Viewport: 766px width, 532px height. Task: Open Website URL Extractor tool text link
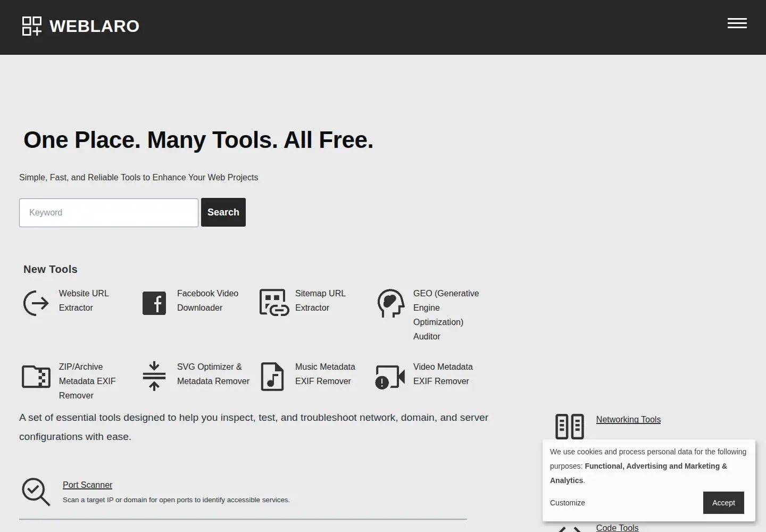(84, 301)
